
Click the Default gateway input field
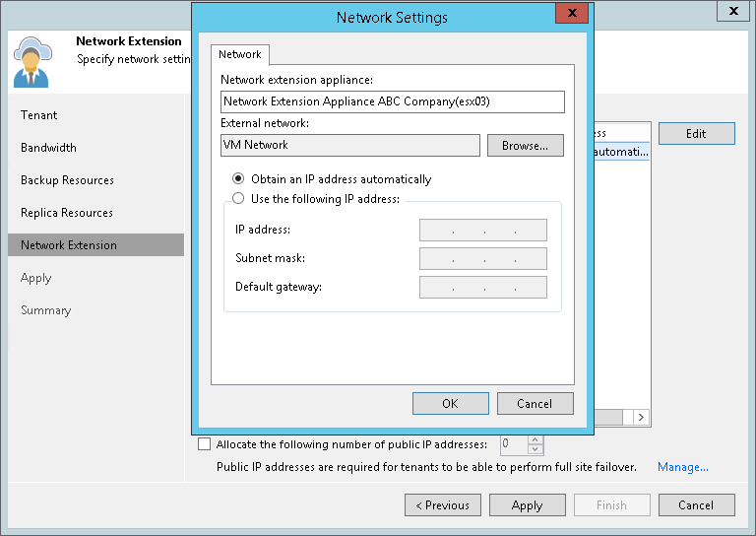pos(483,287)
